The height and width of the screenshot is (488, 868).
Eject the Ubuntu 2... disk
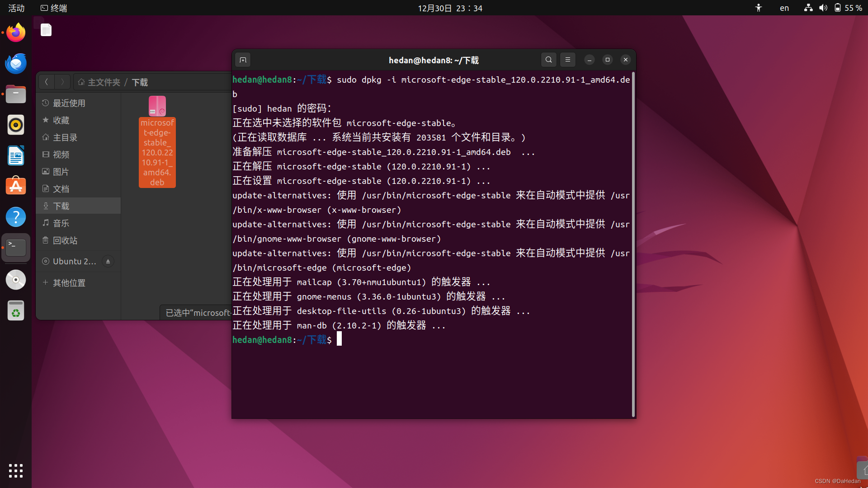pos(108,262)
